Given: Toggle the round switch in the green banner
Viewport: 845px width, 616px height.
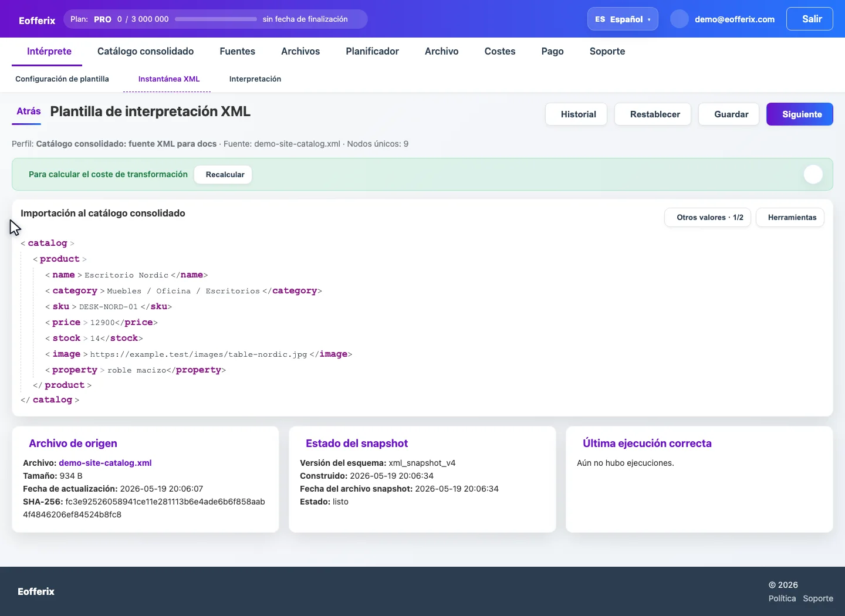Looking at the screenshot, I should point(813,174).
